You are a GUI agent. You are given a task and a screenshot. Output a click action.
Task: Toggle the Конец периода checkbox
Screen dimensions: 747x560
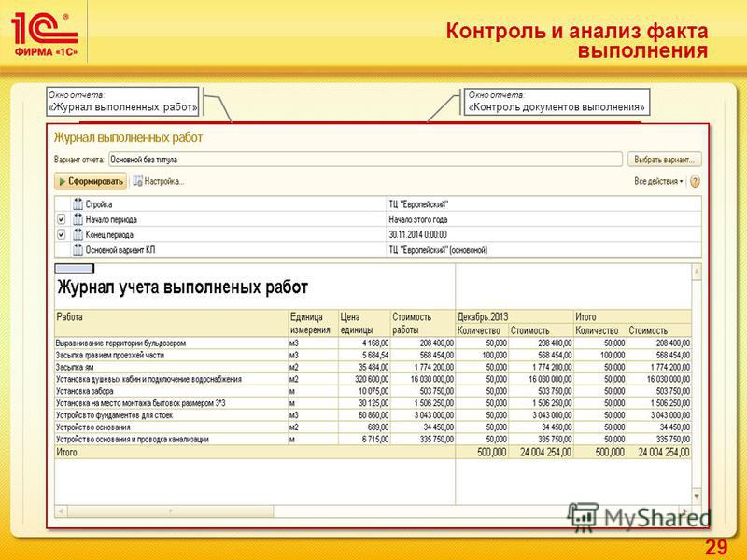point(61,235)
